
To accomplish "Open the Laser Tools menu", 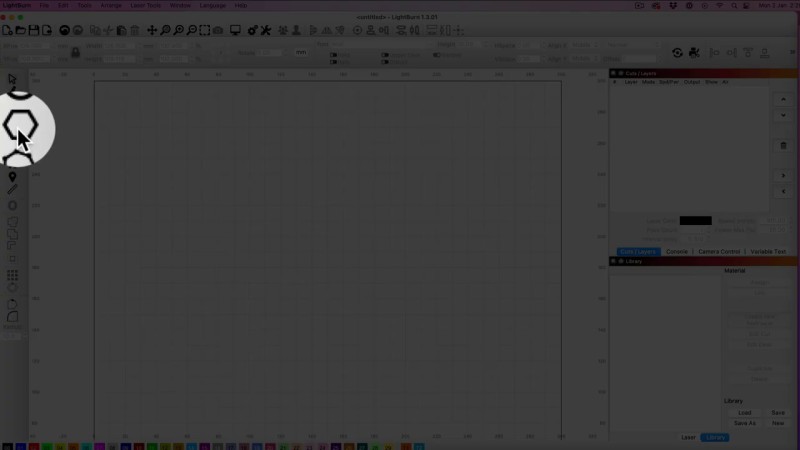I will [145, 5].
